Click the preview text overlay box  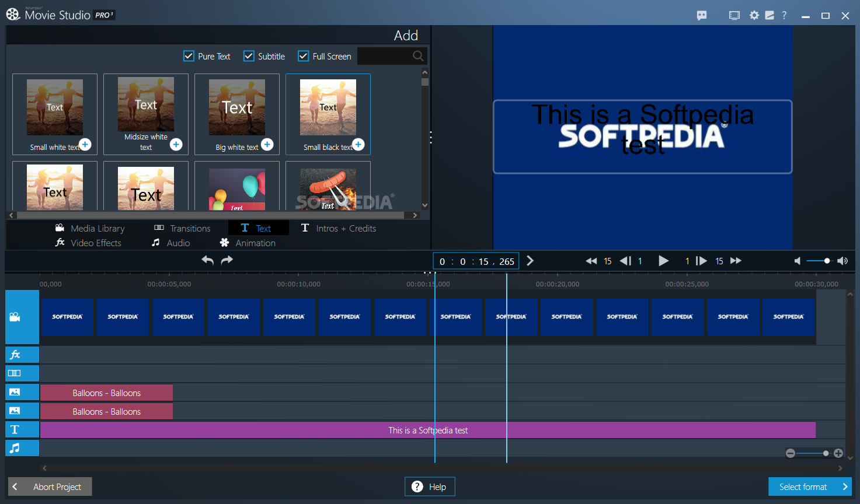pos(643,137)
